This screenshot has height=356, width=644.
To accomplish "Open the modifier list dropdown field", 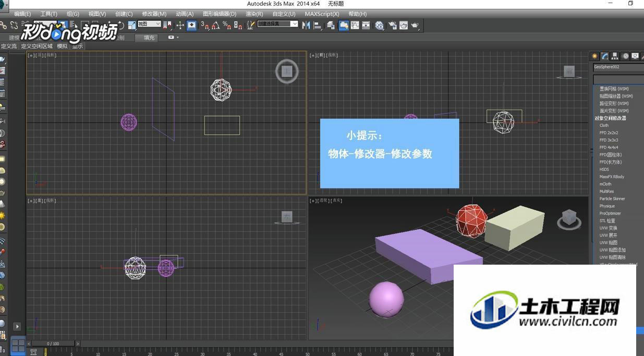I will (x=618, y=79).
